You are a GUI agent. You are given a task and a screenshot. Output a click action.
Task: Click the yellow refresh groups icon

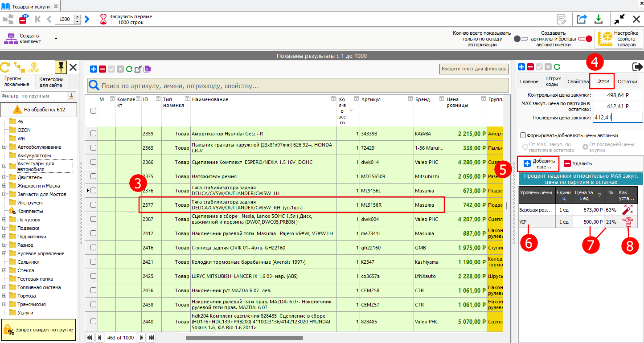(x=5, y=67)
